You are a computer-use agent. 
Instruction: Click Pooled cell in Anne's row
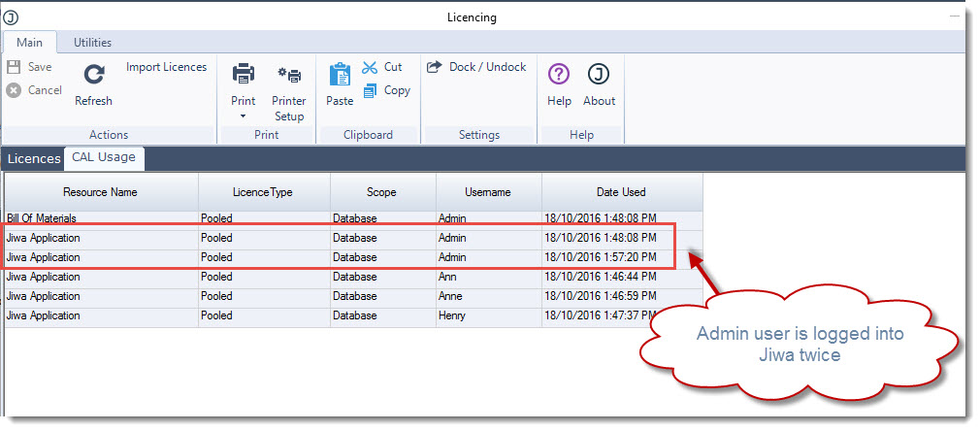click(264, 296)
